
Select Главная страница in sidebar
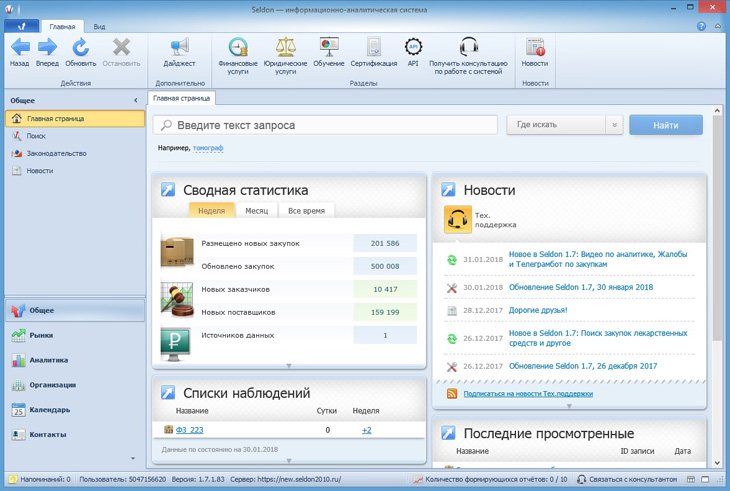75,118
